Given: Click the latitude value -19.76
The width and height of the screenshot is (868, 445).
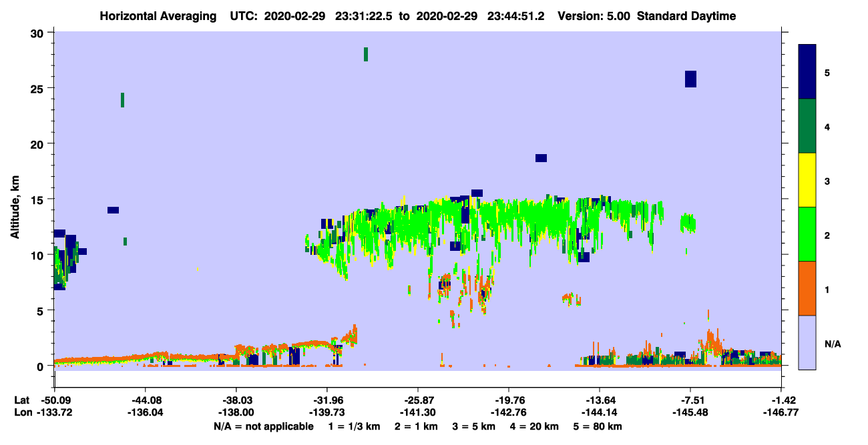Looking at the screenshot, I should click(x=509, y=400).
